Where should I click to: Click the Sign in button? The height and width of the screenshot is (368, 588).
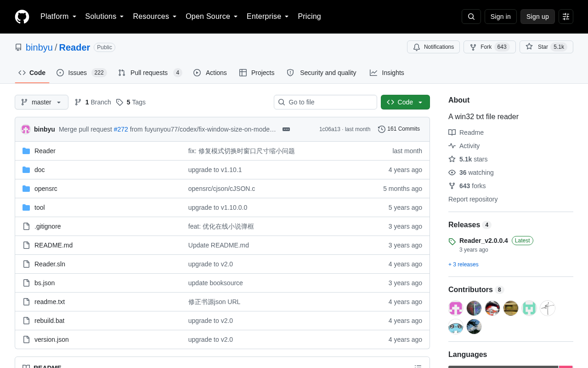[501, 17]
